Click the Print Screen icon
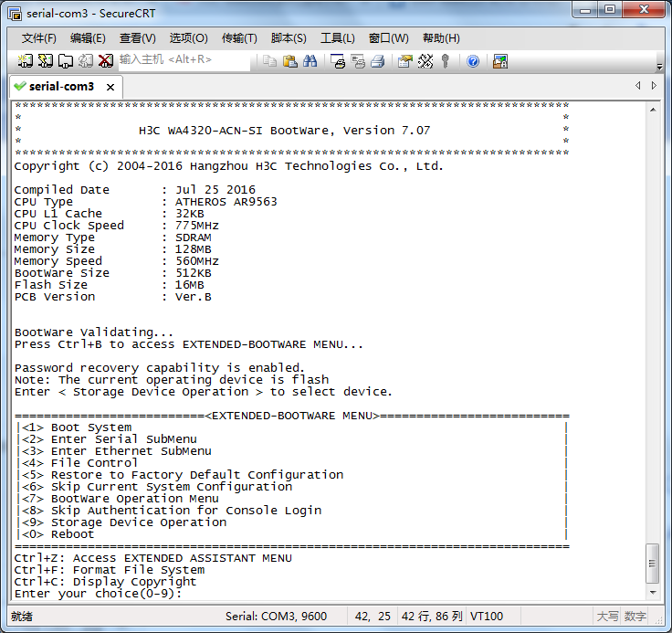 click(338, 61)
